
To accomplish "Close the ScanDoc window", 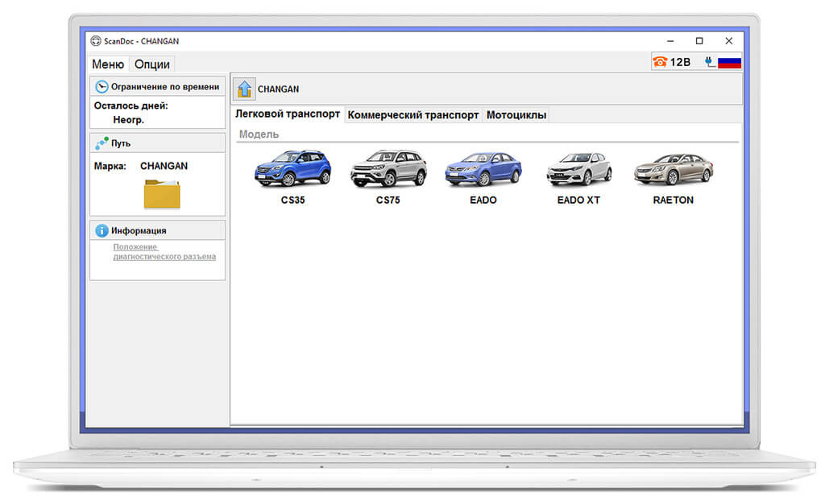I will point(728,41).
